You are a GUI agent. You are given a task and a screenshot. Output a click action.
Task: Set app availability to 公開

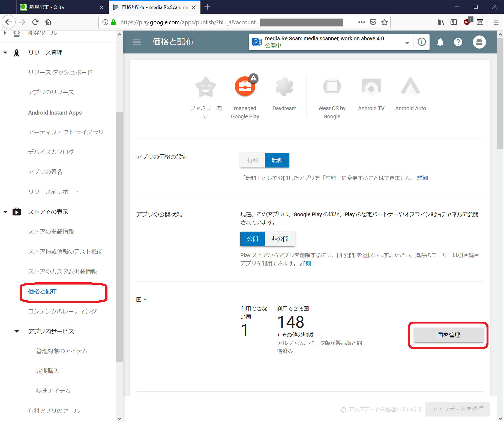coord(253,239)
